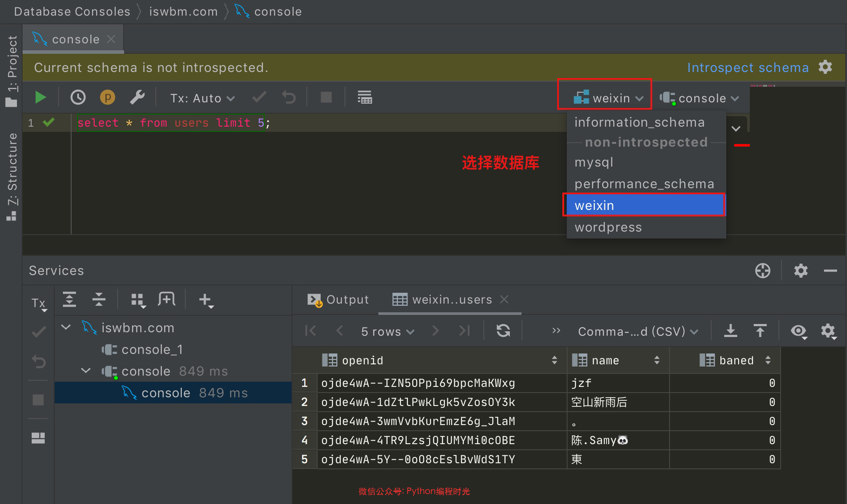This screenshot has height=504, width=847.
Task: Click expand all icon in Services toolbar
Action: pyautogui.click(x=69, y=300)
